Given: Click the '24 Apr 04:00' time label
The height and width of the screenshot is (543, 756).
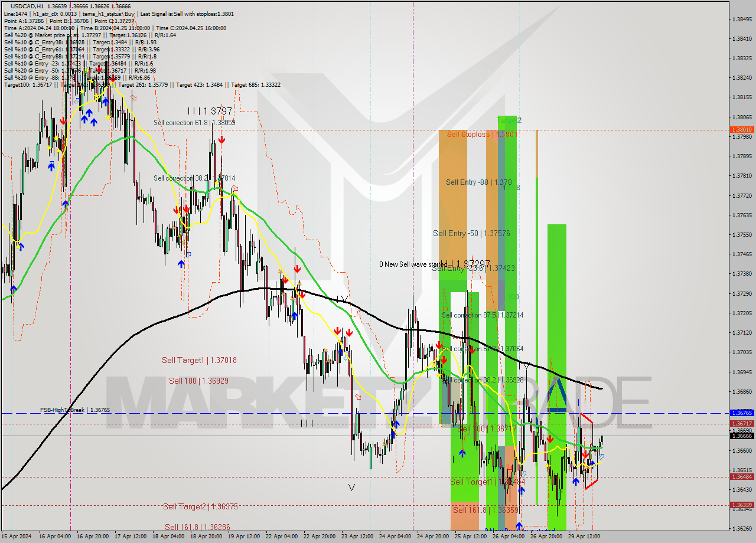Looking at the screenshot, I should click(395, 537).
